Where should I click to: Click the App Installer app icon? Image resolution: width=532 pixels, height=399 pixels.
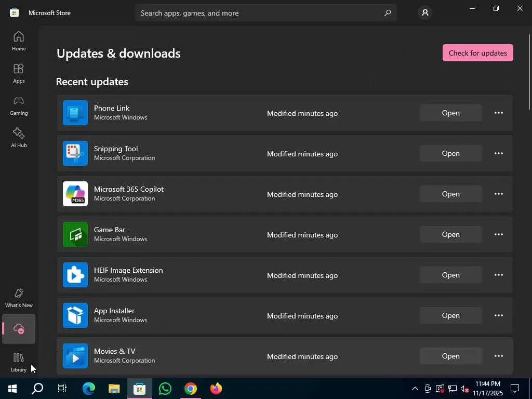[75, 315]
